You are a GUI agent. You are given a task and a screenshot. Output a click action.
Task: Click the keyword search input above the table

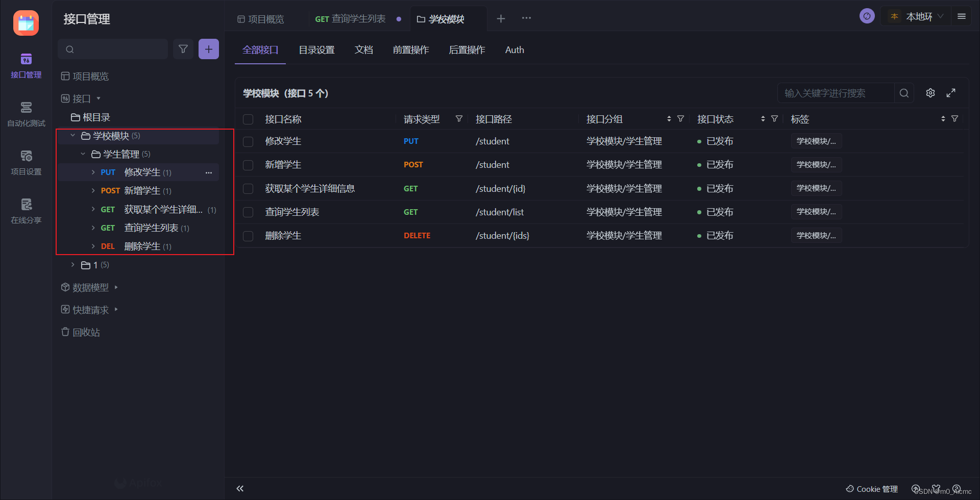click(x=837, y=93)
